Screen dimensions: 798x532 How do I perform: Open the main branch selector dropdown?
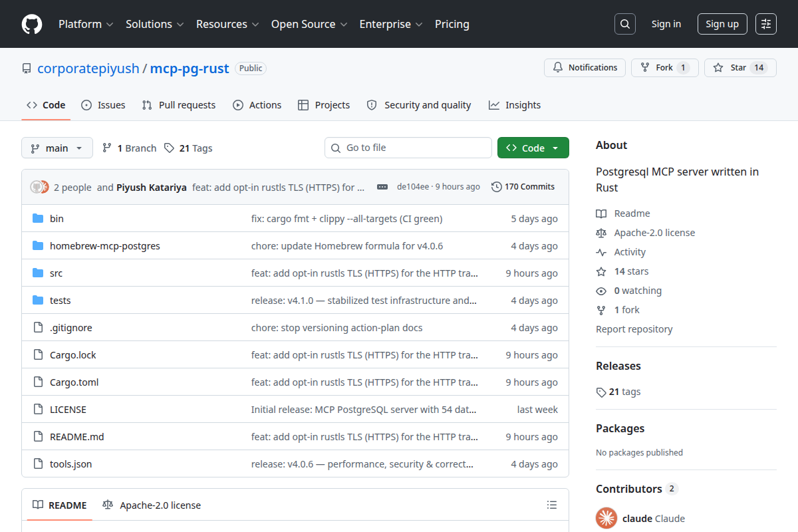[x=57, y=148]
